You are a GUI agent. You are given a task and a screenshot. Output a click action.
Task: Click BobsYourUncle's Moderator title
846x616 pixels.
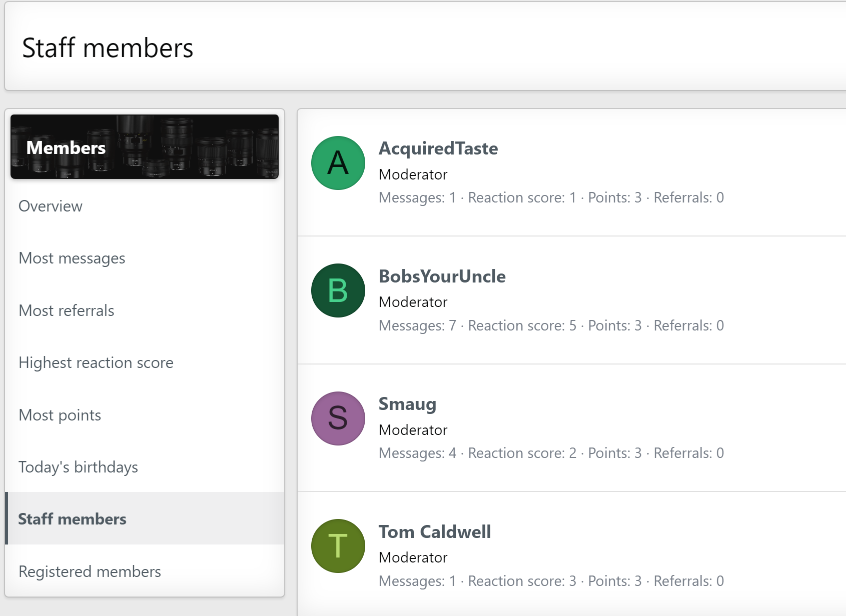coord(413,302)
